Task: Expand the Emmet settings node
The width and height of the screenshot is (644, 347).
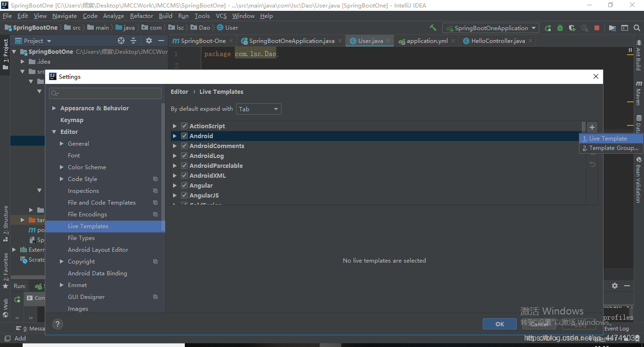Action: 62,285
